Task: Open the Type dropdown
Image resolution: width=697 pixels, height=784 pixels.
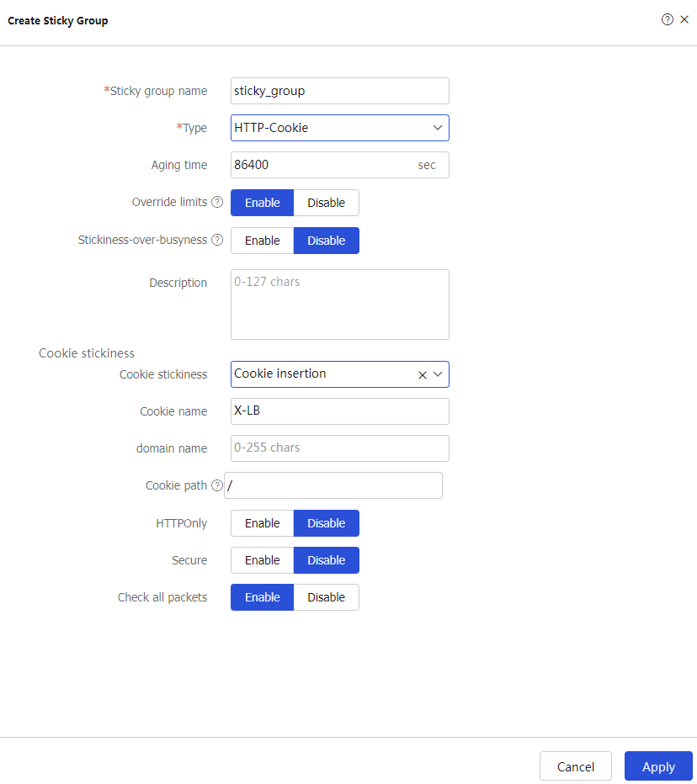Action: (x=339, y=128)
